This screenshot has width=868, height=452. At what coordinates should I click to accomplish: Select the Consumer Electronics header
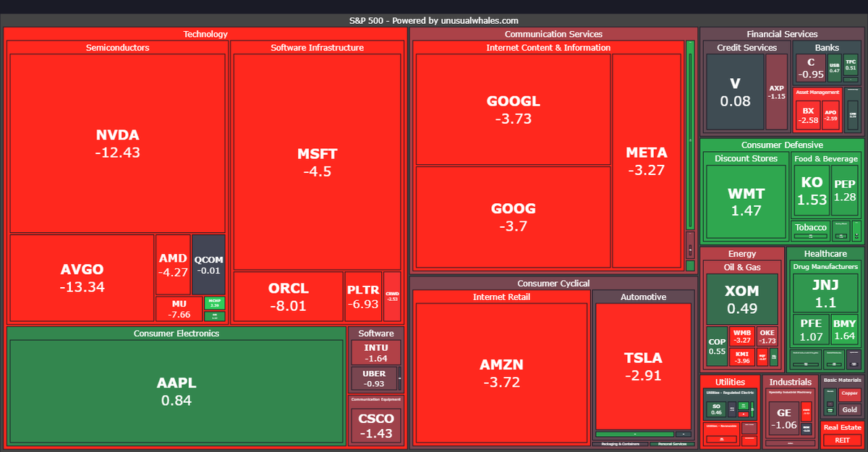coord(176,333)
